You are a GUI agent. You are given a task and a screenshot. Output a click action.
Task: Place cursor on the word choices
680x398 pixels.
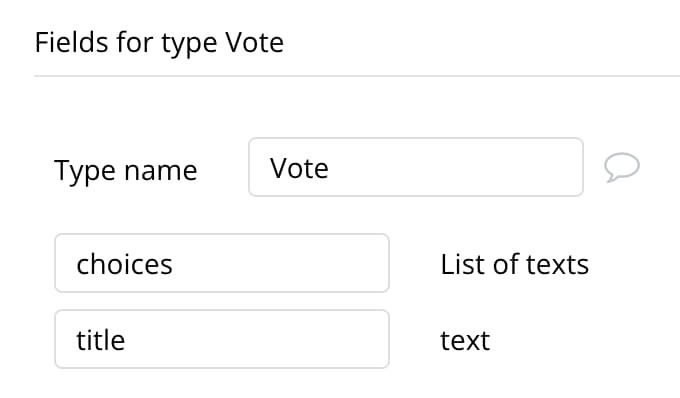tap(124, 264)
